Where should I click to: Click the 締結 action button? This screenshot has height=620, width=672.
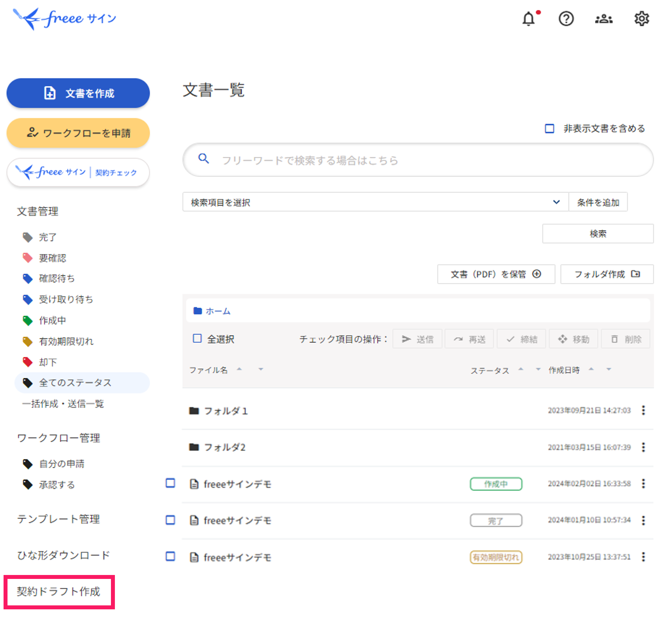pos(522,339)
